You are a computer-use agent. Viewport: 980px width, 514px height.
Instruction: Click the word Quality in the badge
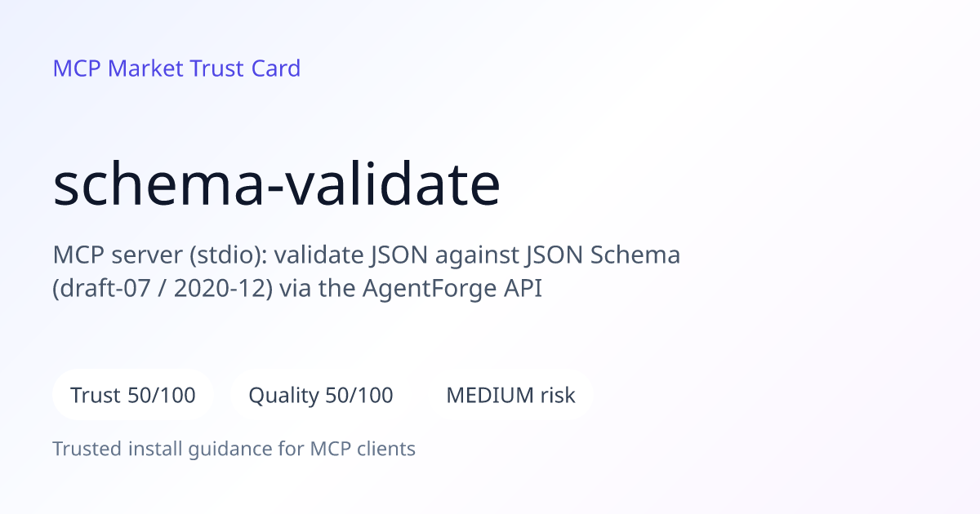click(x=283, y=397)
